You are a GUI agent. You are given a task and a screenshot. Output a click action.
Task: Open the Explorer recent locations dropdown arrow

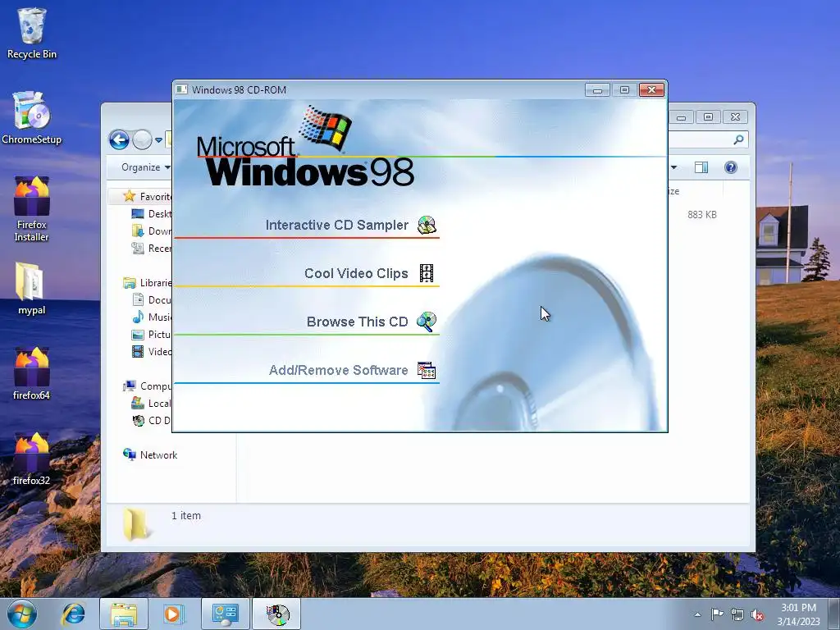click(x=158, y=140)
